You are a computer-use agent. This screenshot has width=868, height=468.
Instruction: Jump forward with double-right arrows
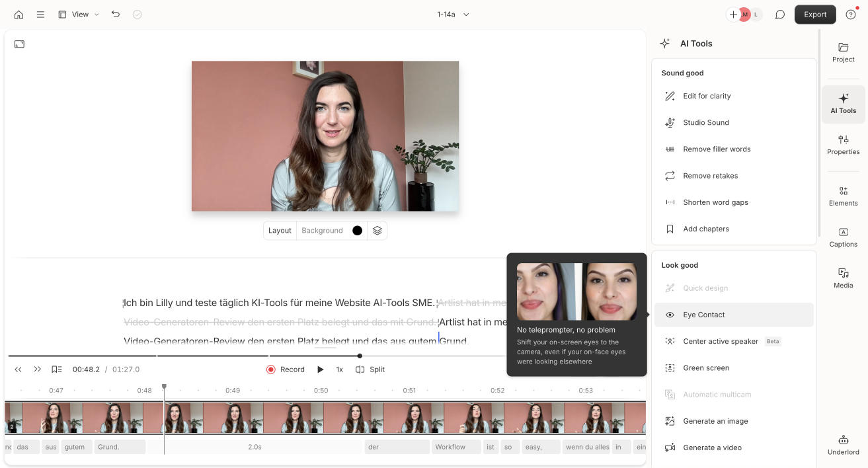pos(38,370)
